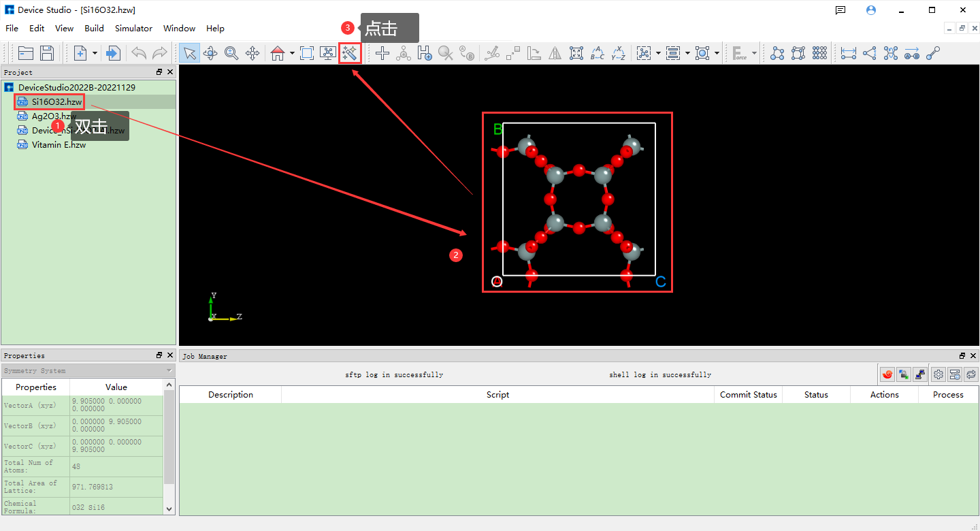
Task: Activate the rotate view tool
Action: coord(210,52)
